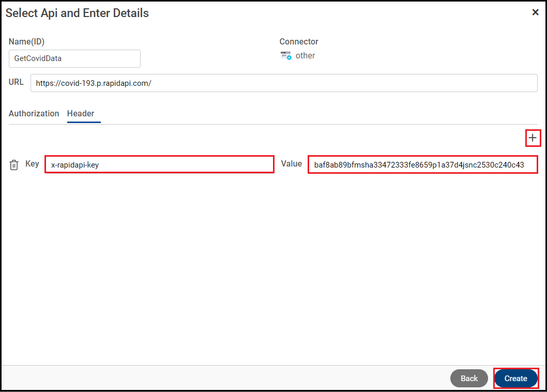The height and width of the screenshot is (392, 547).
Task: Click the connector type icon
Action: (286, 55)
